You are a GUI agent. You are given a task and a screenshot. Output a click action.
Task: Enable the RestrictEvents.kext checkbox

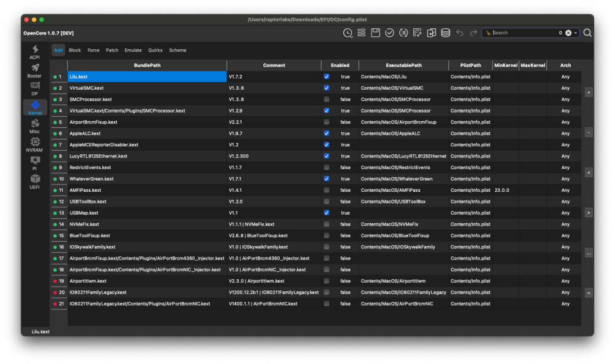(x=327, y=167)
